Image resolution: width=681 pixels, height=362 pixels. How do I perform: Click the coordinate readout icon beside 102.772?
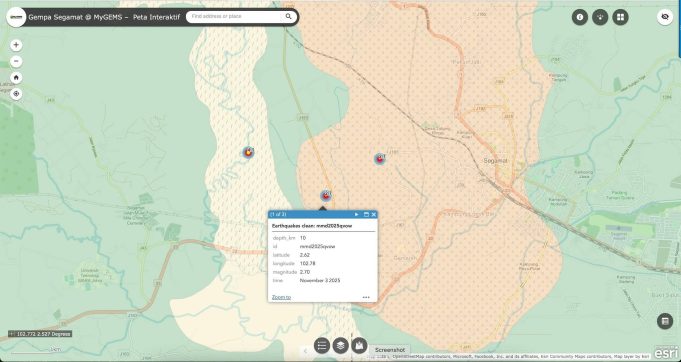(x=12, y=334)
